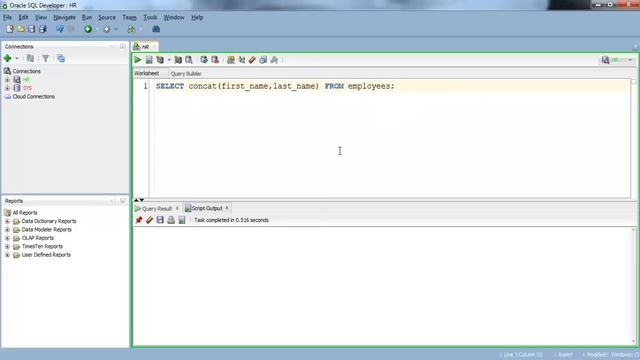Expand Data Dictionary Reports folder
The width and height of the screenshot is (640, 360).
pyautogui.click(x=7, y=221)
